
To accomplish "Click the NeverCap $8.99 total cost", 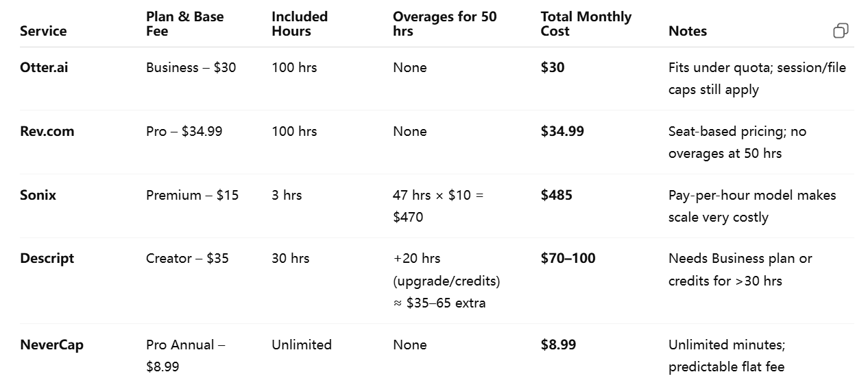I will tap(558, 345).
